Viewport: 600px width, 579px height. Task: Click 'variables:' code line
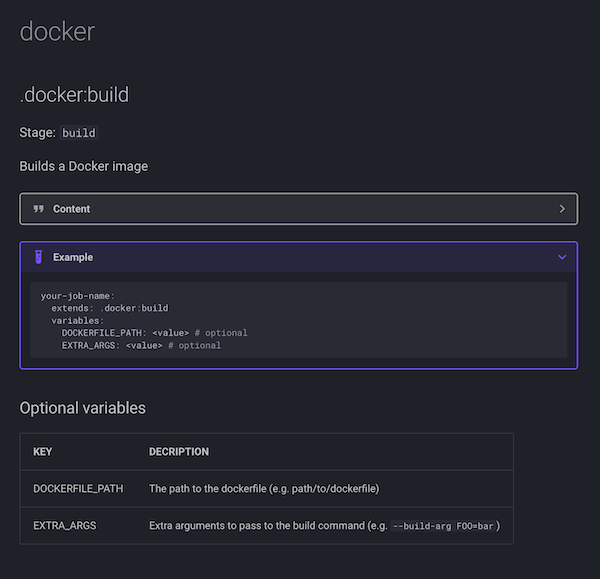tap(78, 321)
